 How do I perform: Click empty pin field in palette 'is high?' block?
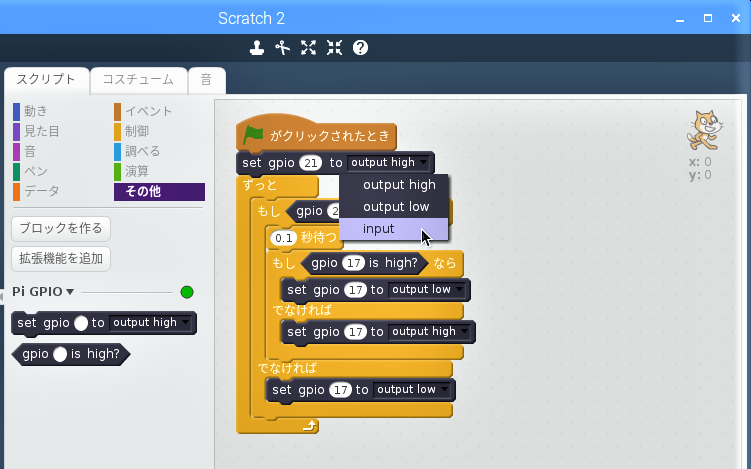coord(60,355)
